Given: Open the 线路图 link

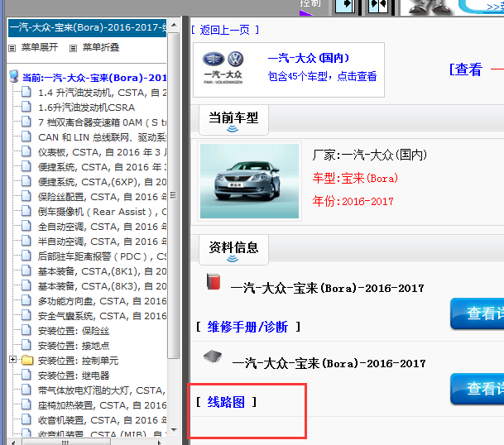Looking at the screenshot, I should coord(226,402).
